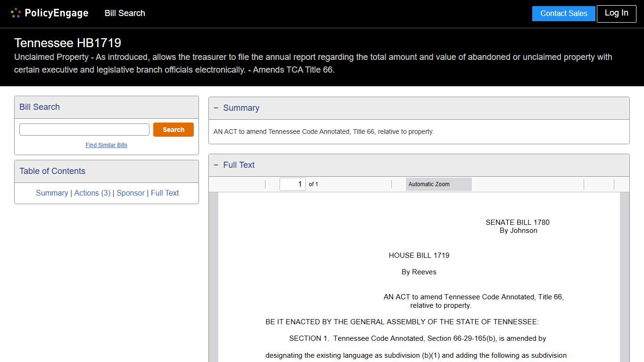Click the PDF page number box
The height and width of the screenshot is (362, 644).
[292, 184]
